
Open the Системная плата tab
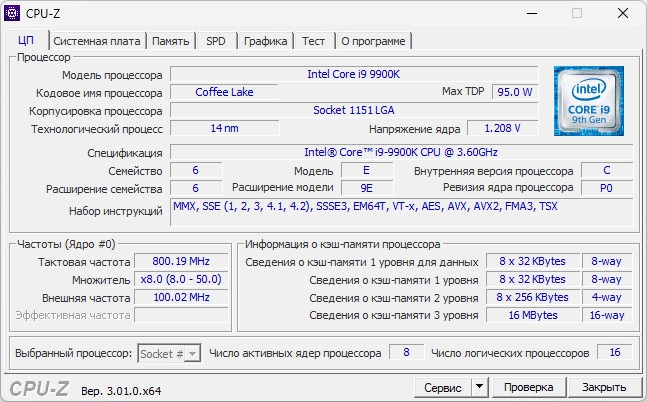click(x=97, y=41)
